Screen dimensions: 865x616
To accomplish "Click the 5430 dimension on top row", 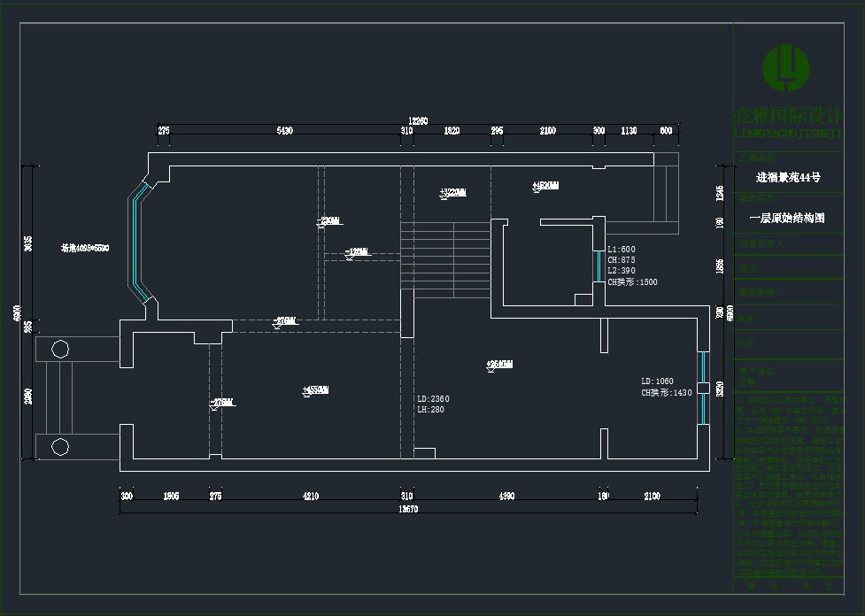I will 284,131.
